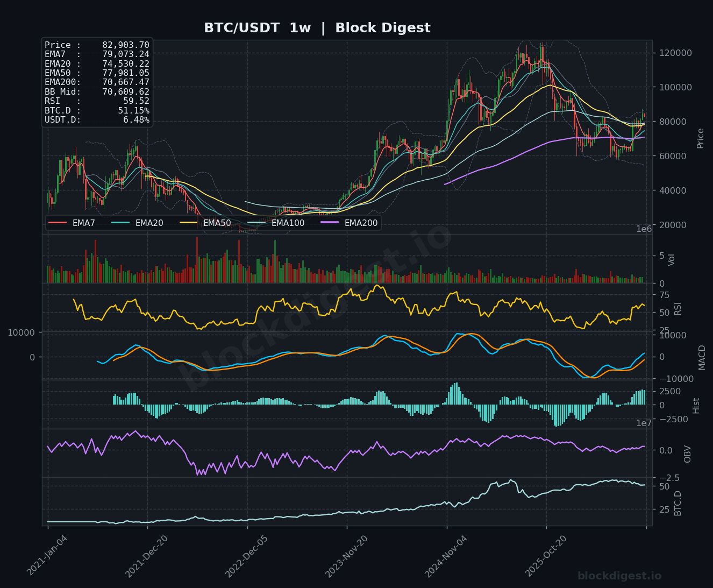Click the RSI 75 axis tick
713x588 pixels.
point(664,295)
